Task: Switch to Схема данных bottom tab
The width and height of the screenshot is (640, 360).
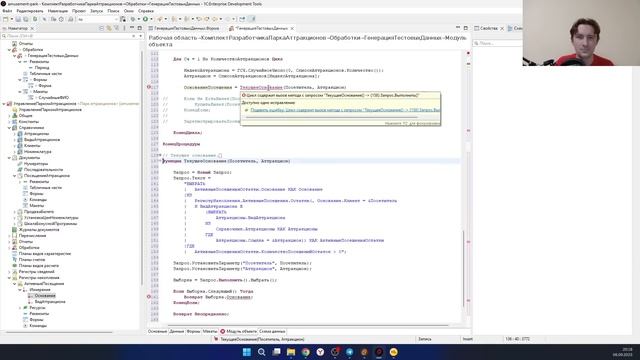Action: point(272,331)
